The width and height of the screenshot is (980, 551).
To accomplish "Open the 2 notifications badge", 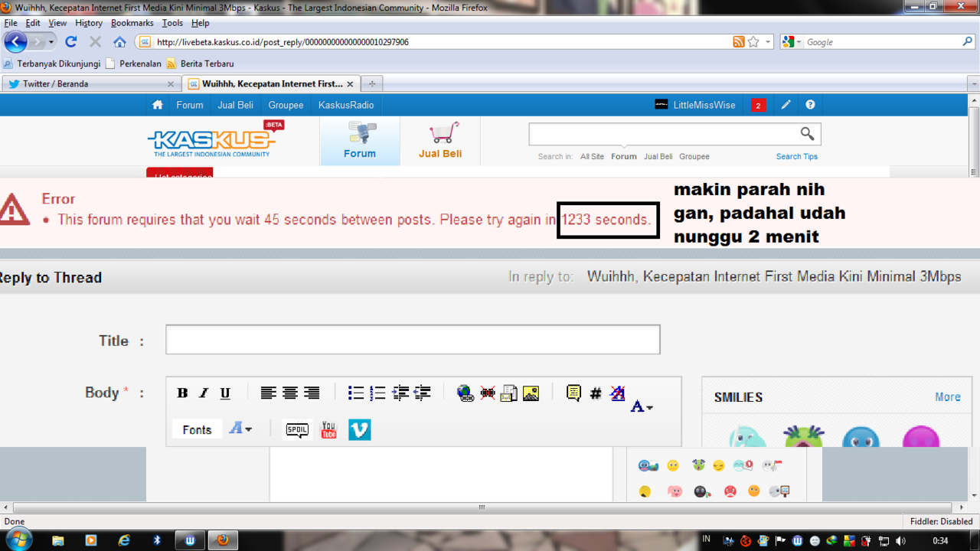I will [x=758, y=105].
